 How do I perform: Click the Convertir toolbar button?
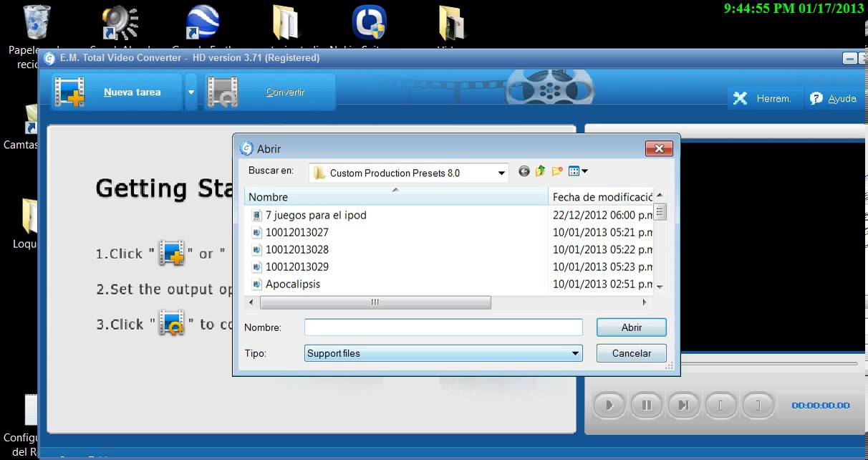coord(270,92)
